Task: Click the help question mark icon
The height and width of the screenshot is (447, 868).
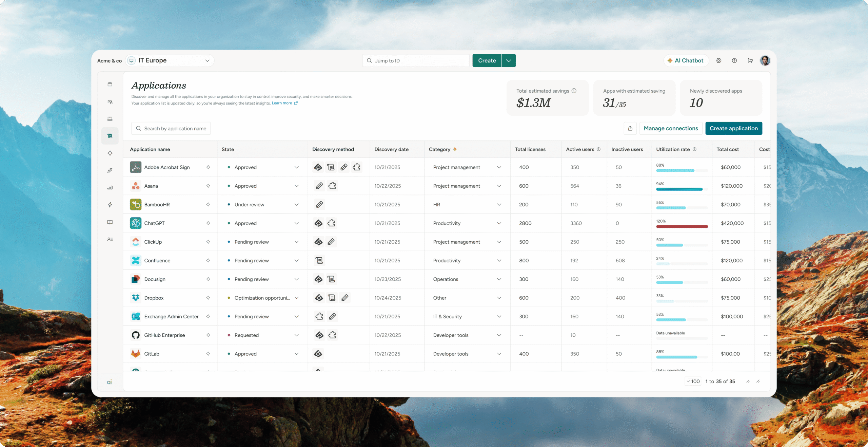Action: (x=734, y=61)
